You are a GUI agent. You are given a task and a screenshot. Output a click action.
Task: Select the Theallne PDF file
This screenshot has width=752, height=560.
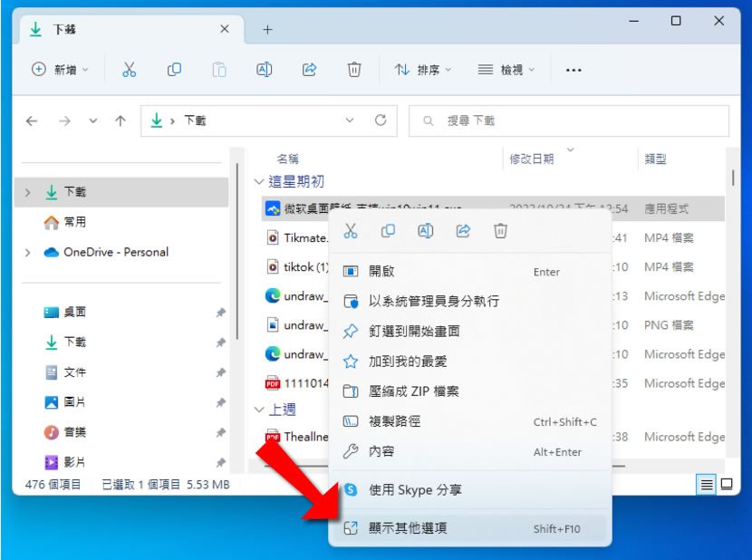[x=297, y=437]
